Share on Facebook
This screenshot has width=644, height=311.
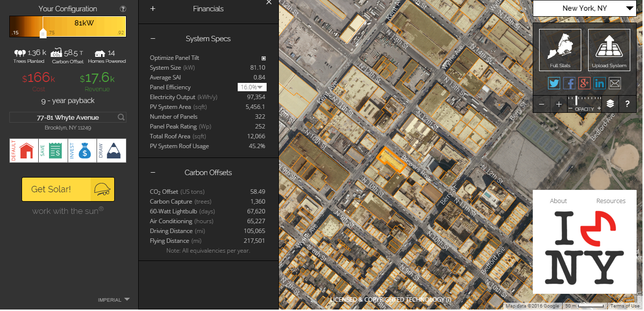[569, 83]
